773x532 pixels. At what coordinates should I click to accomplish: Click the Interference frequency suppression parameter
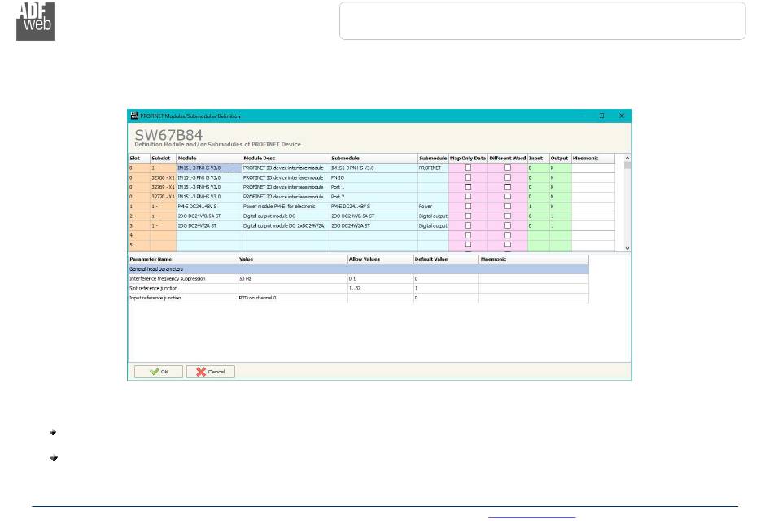click(183, 278)
